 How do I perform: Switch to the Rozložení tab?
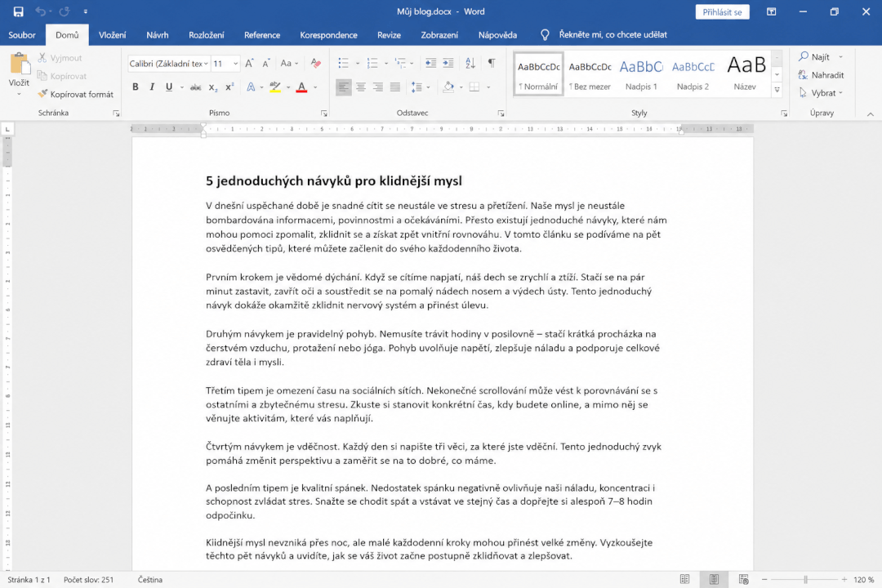click(207, 35)
